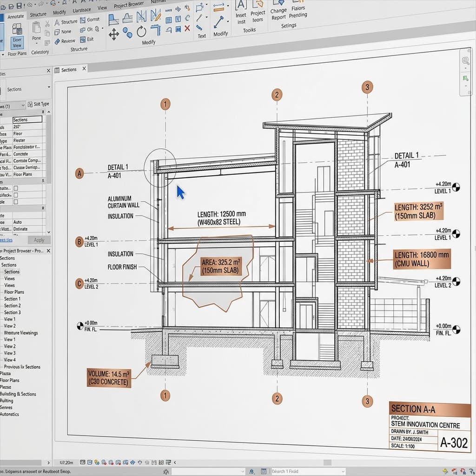Image resolution: width=476 pixels, height=476 pixels.
Task: Switch to the Structure ribbon tab
Action: point(38,15)
